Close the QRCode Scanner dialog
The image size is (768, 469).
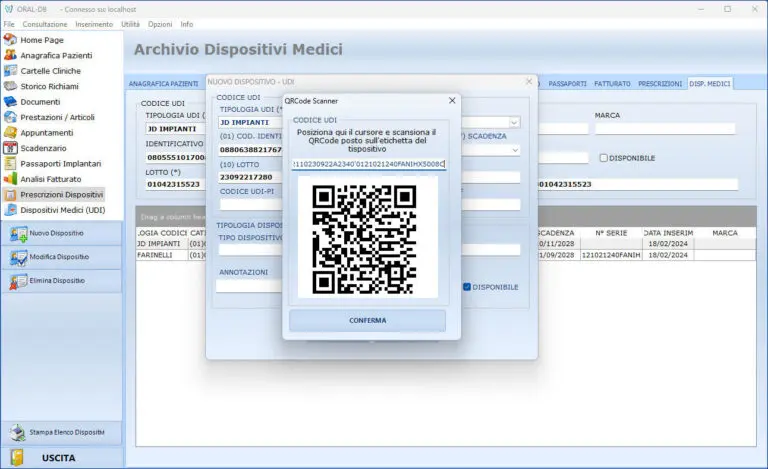point(452,100)
